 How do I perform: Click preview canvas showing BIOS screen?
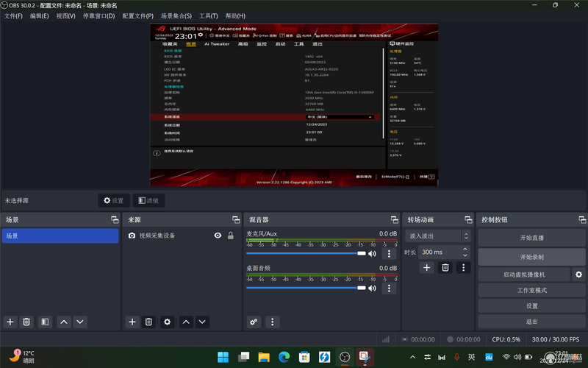tap(294, 105)
